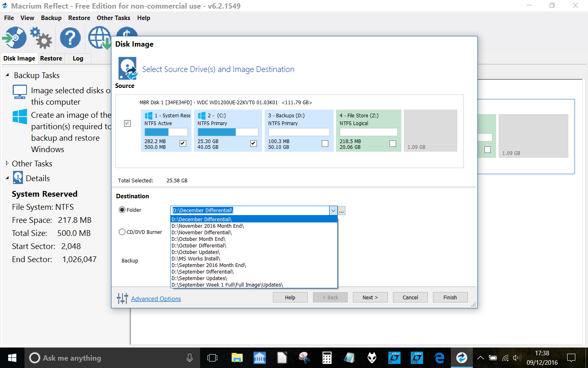Choose D:\November 2016 Month End\ from list
Screen dimensions: 588x368
(254, 226)
